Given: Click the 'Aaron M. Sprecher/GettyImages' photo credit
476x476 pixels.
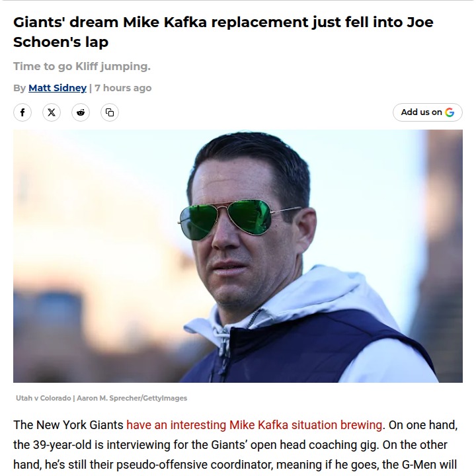Looking at the screenshot, I should click(x=132, y=398).
